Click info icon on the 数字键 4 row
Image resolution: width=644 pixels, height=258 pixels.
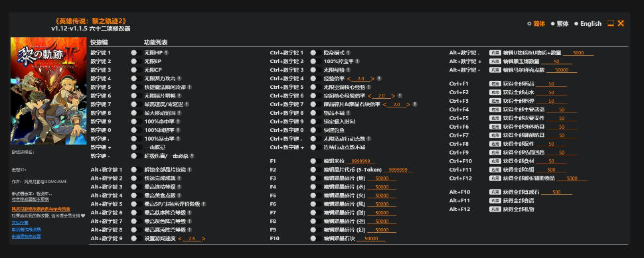[x=179, y=79]
